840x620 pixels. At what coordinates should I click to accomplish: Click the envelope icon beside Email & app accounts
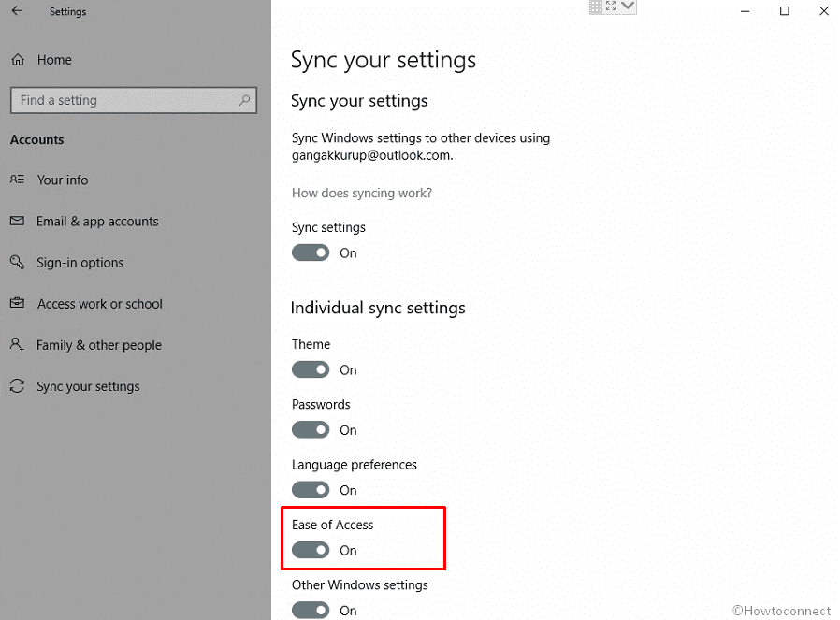click(18, 221)
